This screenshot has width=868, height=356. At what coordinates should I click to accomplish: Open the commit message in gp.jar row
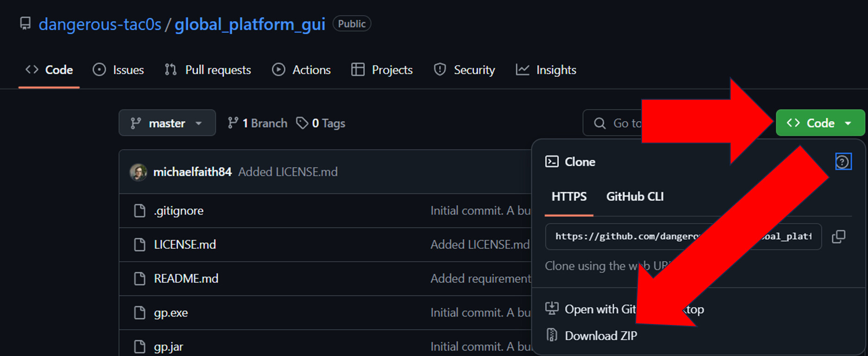pyautogui.click(x=481, y=347)
